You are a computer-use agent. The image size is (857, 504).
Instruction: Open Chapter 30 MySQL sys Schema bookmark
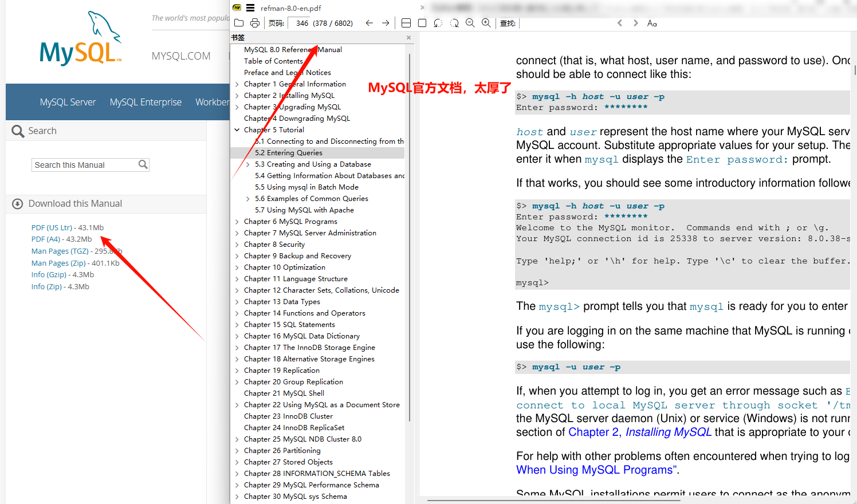pyautogui.click(x=295, y=497)
